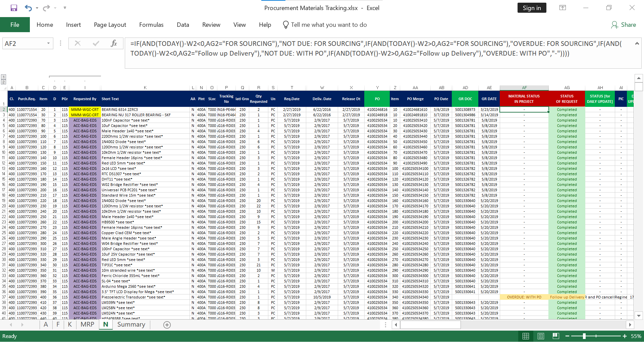The image size is (644, 342).
Task: Click the zoom out minus button
Action: coord(567,336)
